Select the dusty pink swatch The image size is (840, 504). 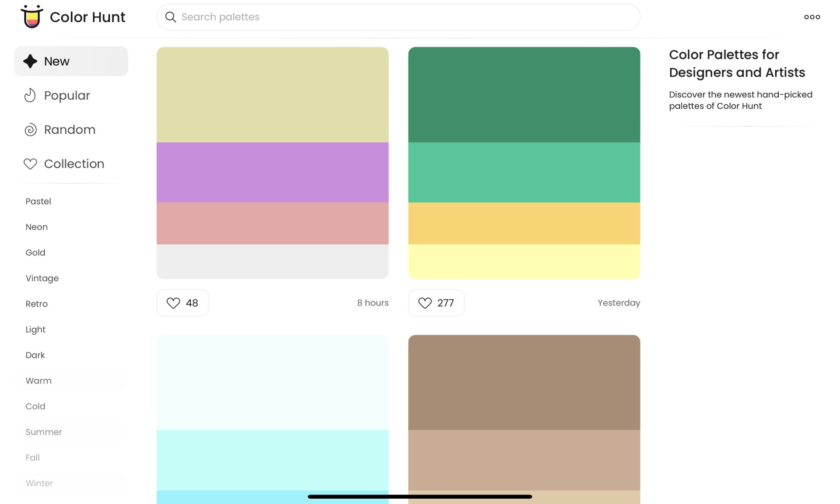[x=273, y=224]
